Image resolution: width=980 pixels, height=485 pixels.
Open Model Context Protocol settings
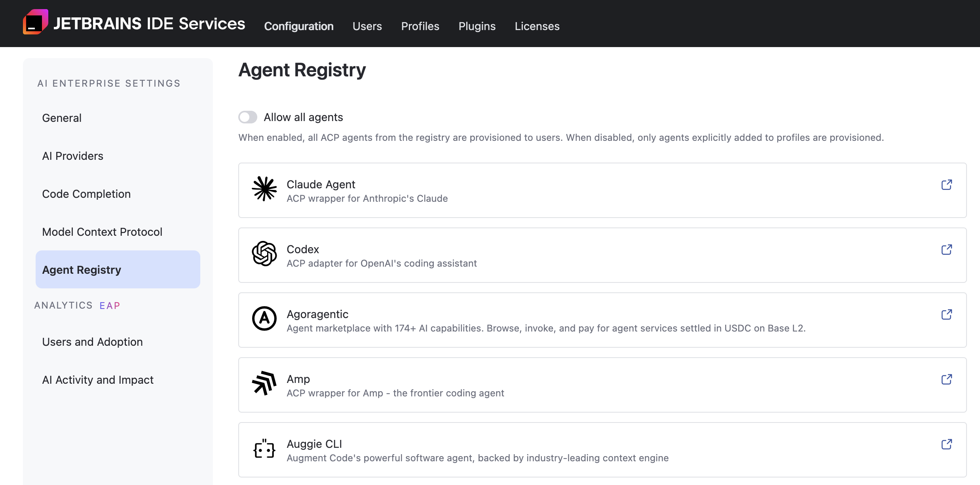118,232
